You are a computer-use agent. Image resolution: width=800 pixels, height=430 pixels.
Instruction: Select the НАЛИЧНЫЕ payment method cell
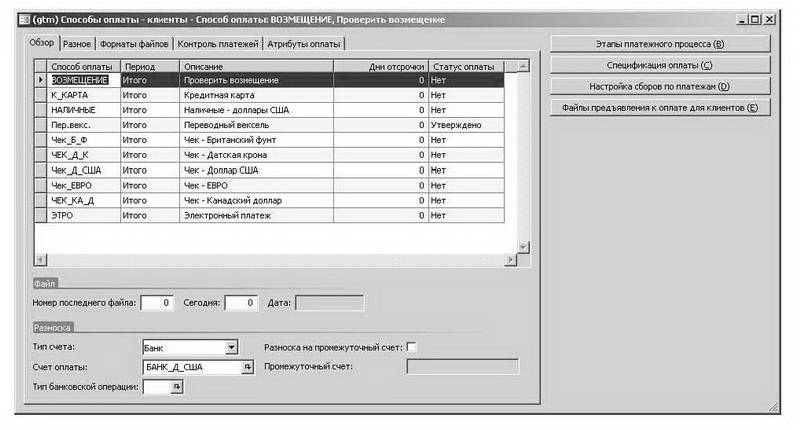(84, 110)
